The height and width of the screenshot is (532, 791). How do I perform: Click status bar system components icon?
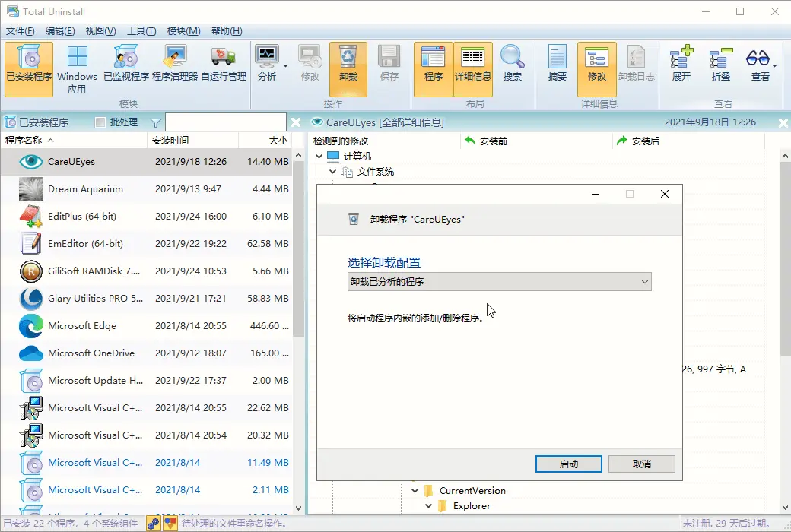[154, 524]
